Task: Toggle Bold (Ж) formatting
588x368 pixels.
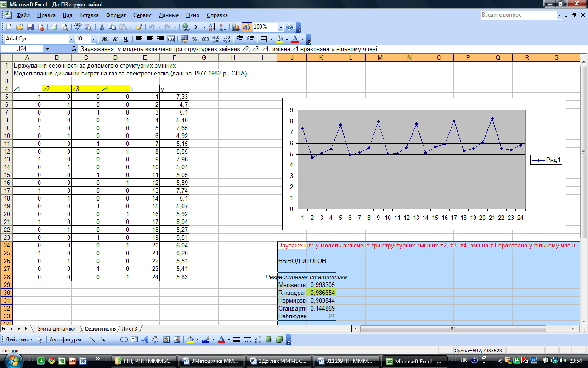Action: click(x=104, y=39)
